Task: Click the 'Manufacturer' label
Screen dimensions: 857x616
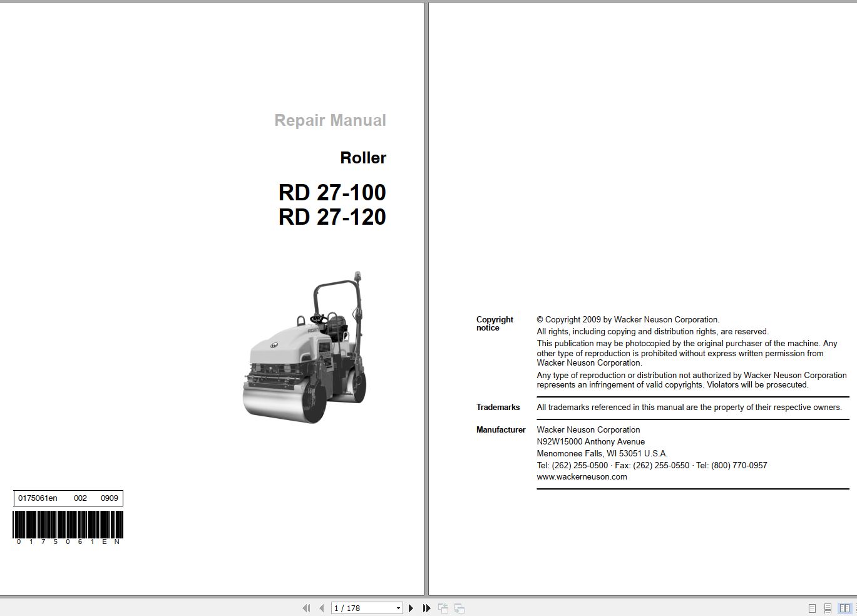Action: 501,429
